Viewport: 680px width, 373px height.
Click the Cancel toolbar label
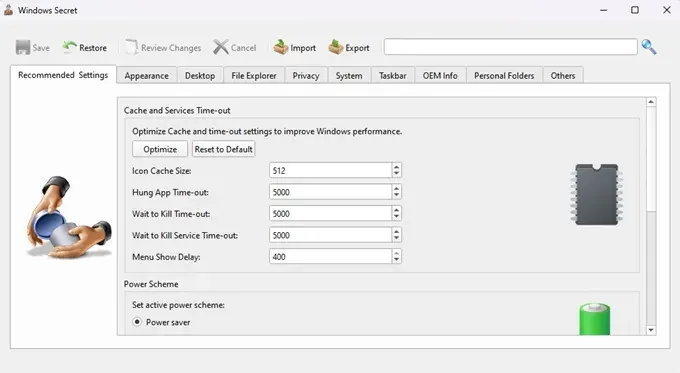click(243, 48)
